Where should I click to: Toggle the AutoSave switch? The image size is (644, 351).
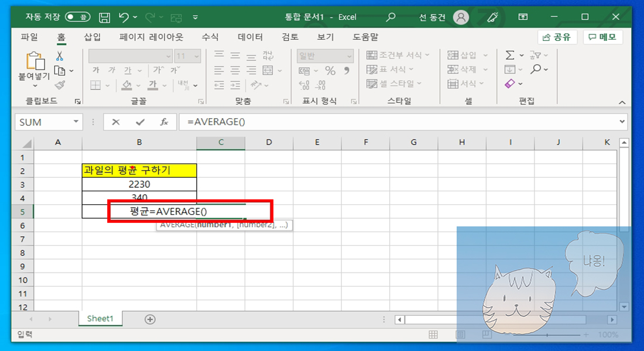pyautogui.click(x=78, y=17)
